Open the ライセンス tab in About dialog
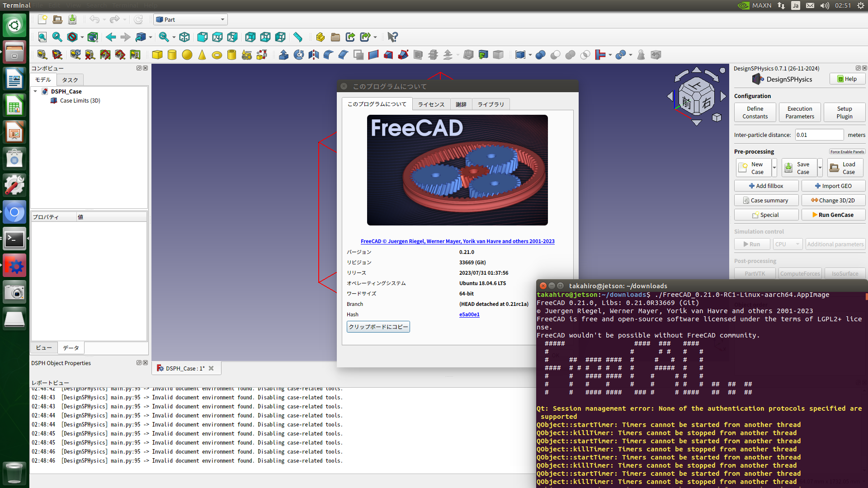The width and height of the screenshot is (868, 488). (x=431, y=104)
